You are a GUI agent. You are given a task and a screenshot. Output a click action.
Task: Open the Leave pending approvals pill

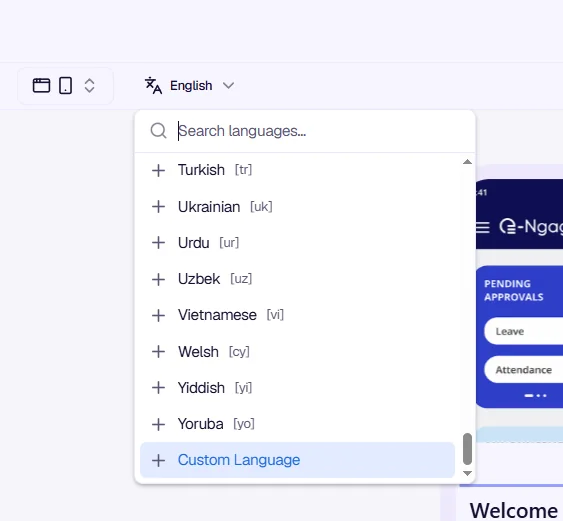pyautogui.click(x=524, y=331)
